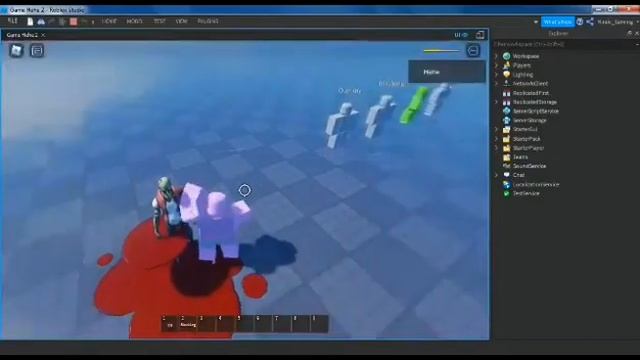Click the New file icon in top toolbar
640x360 pixels.
click(30, 21)
